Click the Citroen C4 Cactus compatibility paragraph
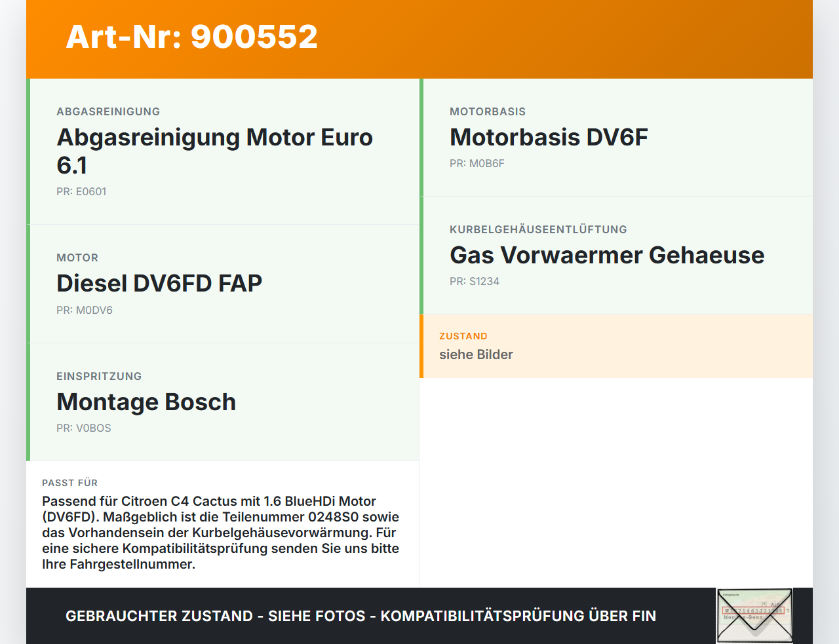The image size is (839, 644). [x=221, y=533]
